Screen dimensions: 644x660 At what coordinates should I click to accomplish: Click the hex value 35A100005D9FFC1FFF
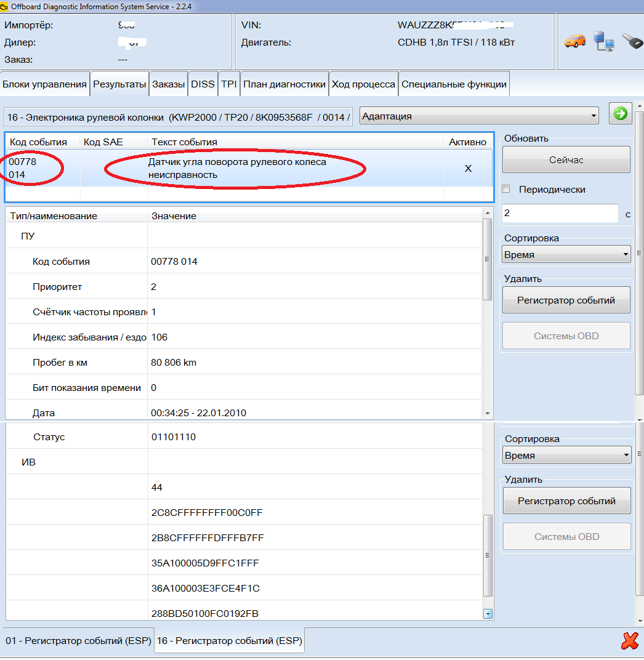205,563
